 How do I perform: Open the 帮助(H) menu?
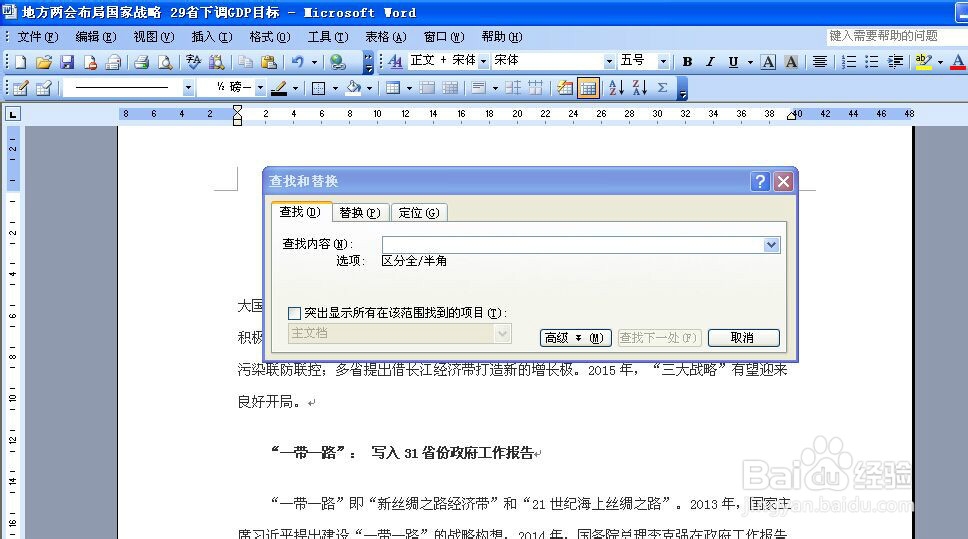[x=502, y=37]
